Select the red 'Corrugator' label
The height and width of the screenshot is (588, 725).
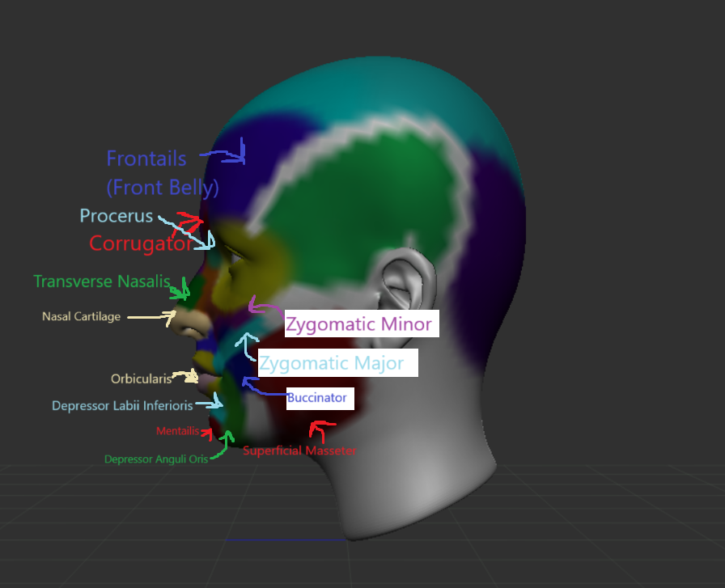(x=141, y=243)
